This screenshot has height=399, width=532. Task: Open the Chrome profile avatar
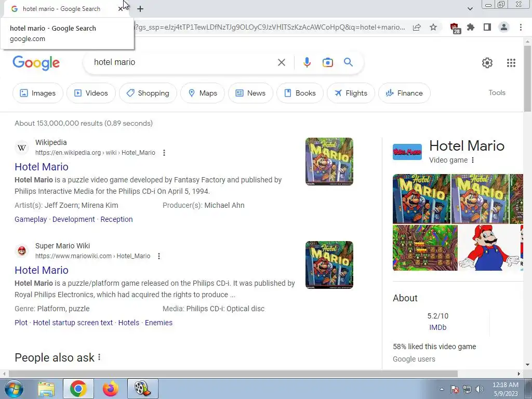point(504,27)
